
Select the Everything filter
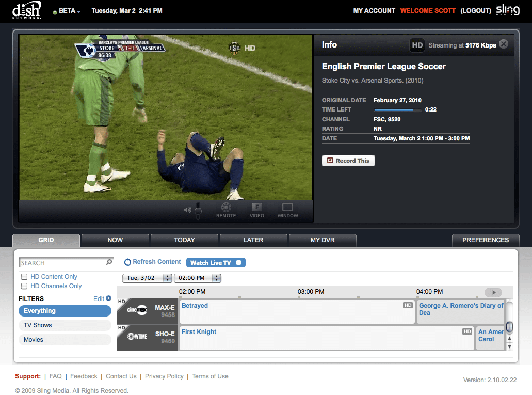coord(65,311)
